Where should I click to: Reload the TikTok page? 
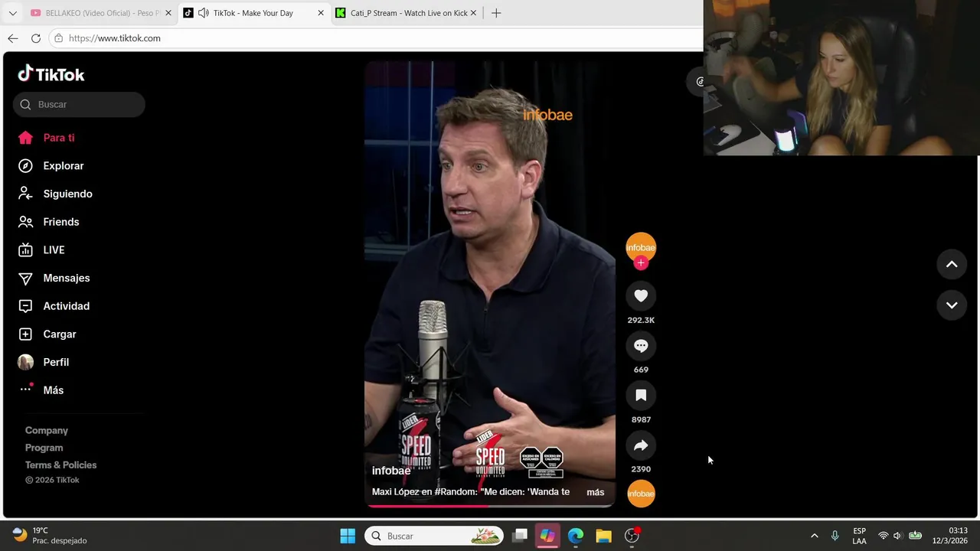[36, 38]
